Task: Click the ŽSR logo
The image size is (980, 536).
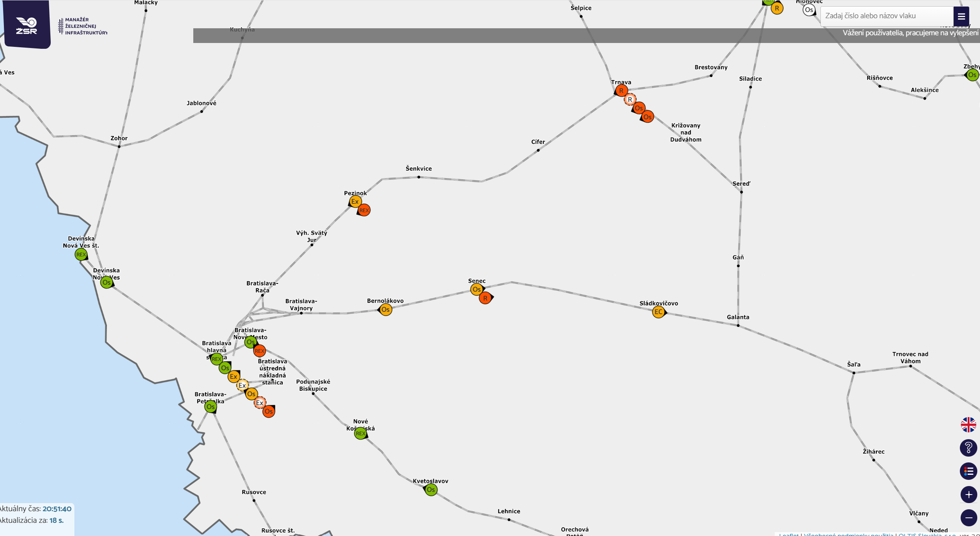Action: tap(26, 25)
